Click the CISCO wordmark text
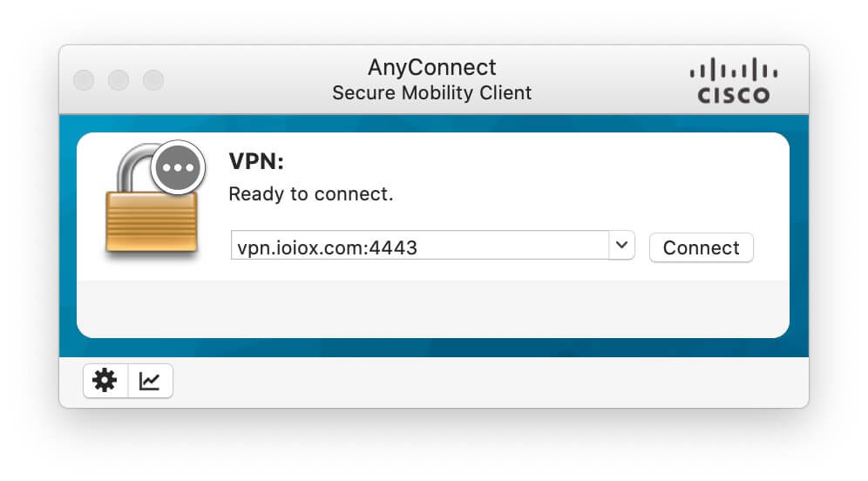Screen dimensions: 868x481 tap(734, 95)
